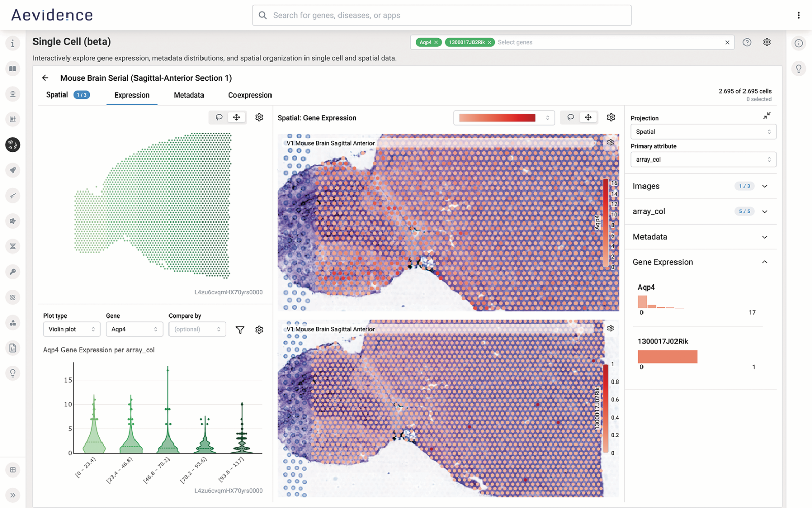This screenshot has height=508, width=812.
Task: Open settings gear next to the help icon
Action: pyautogui.click(x=767, y=42)
